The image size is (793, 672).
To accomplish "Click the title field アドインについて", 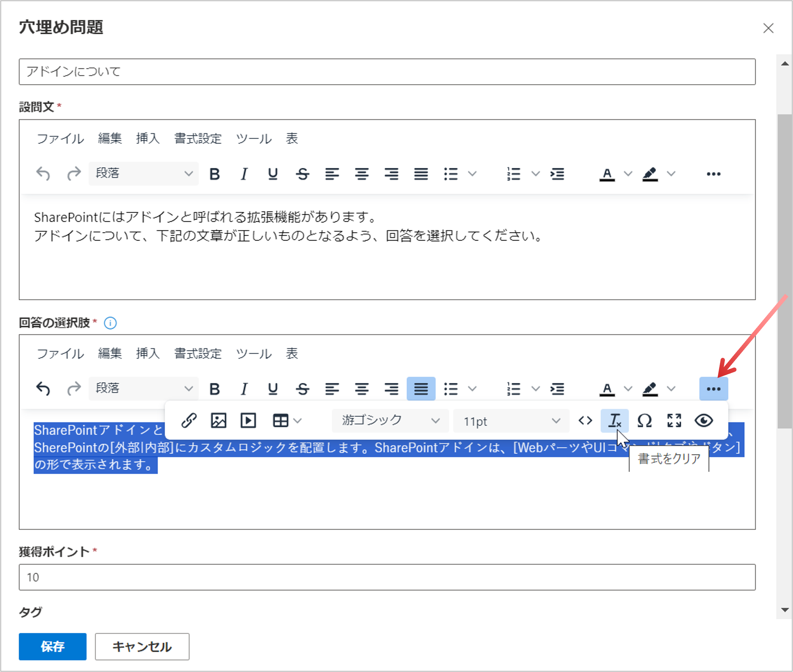I will 387,71.
